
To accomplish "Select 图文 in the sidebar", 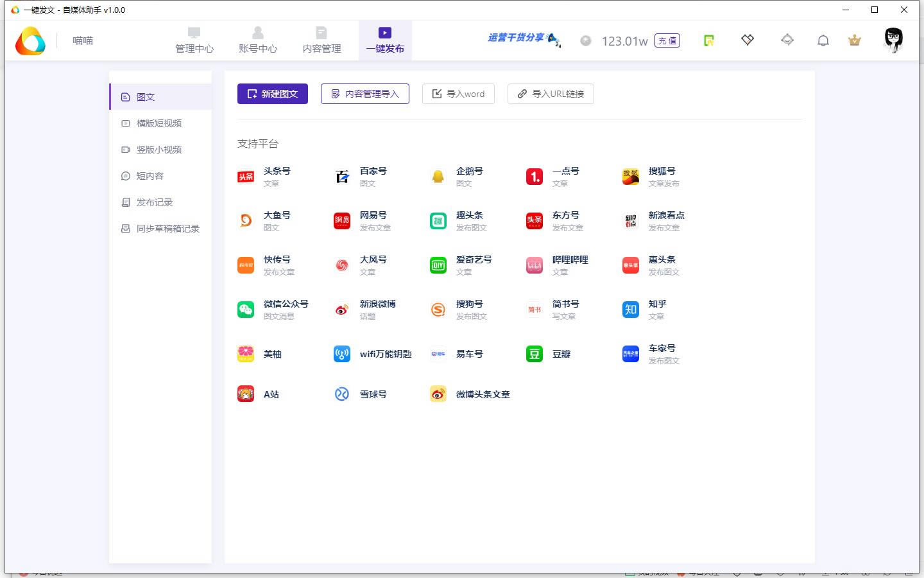I will tap(160, 97).
